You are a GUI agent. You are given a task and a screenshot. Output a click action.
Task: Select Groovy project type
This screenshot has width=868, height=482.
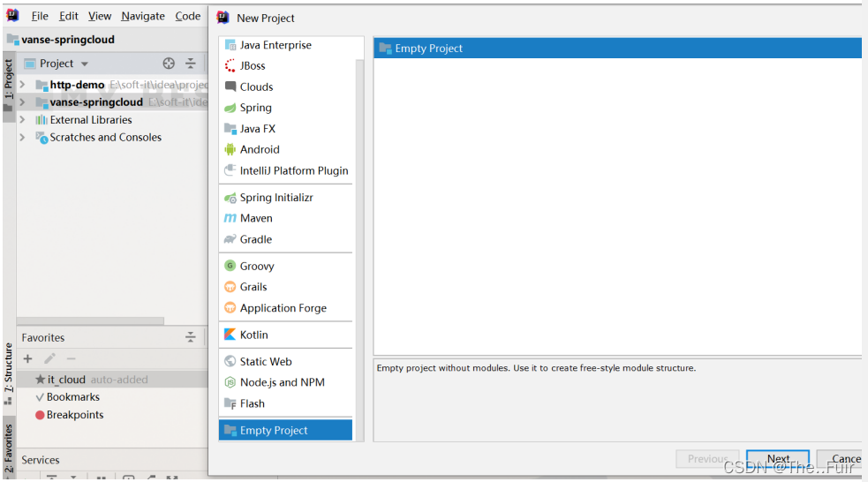coord(285,267)
